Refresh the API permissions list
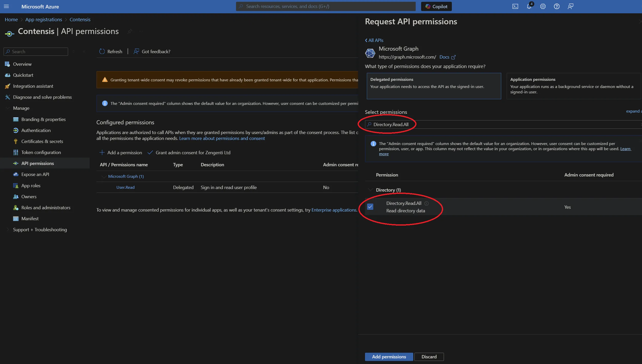The height and width of the screenshot is (364, 642). pos(111,51)
